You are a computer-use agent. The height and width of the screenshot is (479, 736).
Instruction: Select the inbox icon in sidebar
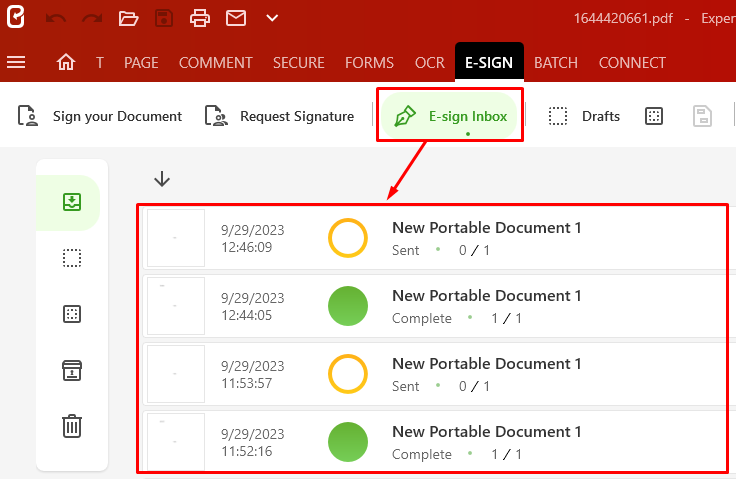(72, 202)
